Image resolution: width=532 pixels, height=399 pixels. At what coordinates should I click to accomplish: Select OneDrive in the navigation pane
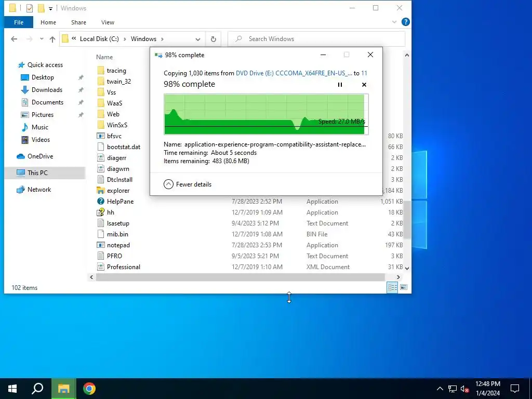click(40, 156)
